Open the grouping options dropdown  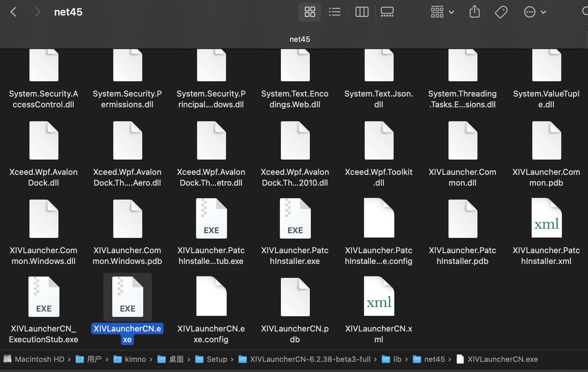442,12
